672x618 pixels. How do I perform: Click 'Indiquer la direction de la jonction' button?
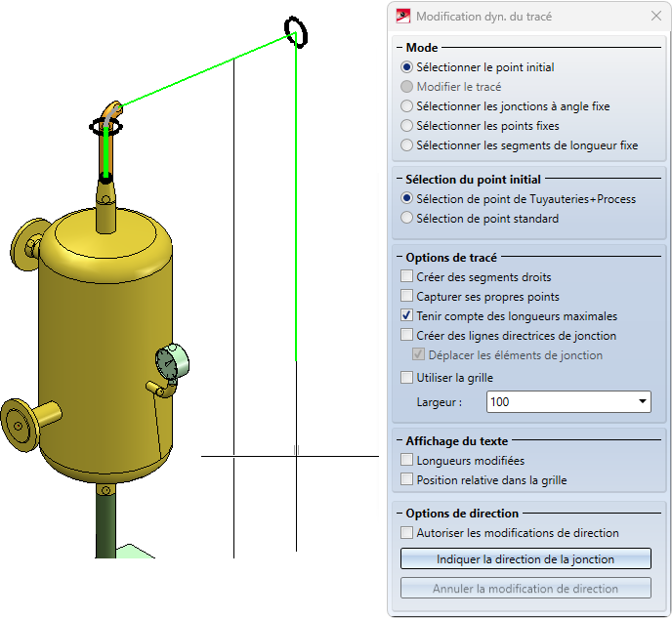coord(525,558)
